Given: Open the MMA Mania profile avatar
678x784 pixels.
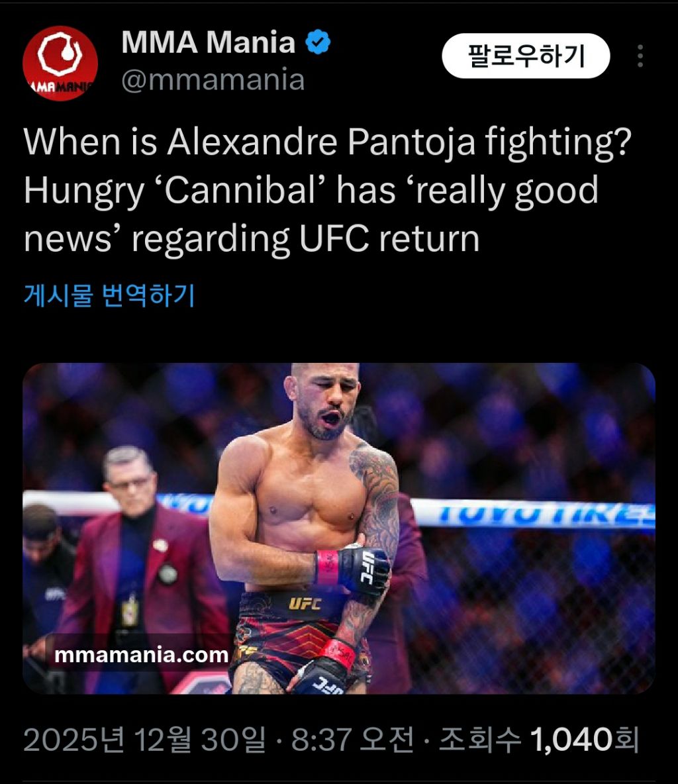Looking at the screenshot, I should click(60, 64).
